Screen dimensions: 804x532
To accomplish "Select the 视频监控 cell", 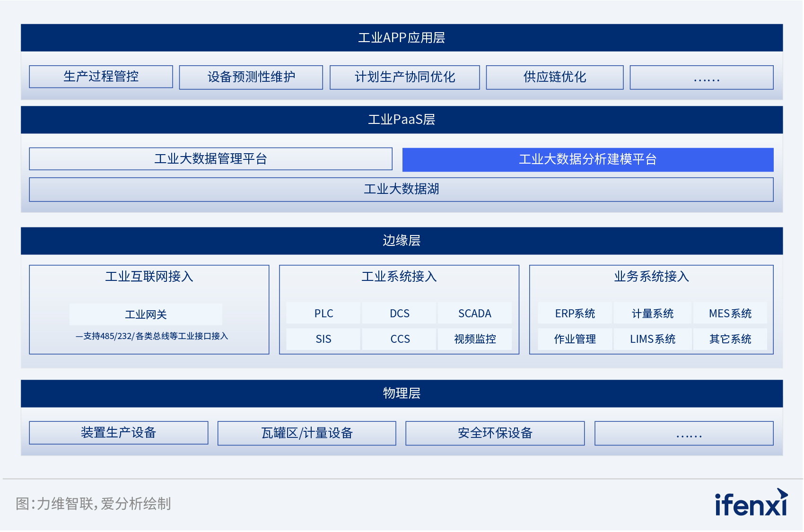I will (x=475, y=339).
